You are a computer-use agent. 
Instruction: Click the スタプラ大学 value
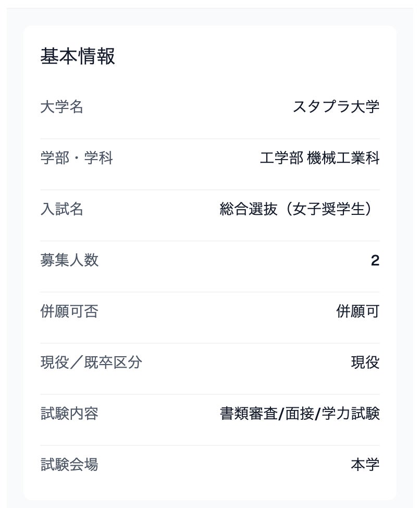(336, 107)
